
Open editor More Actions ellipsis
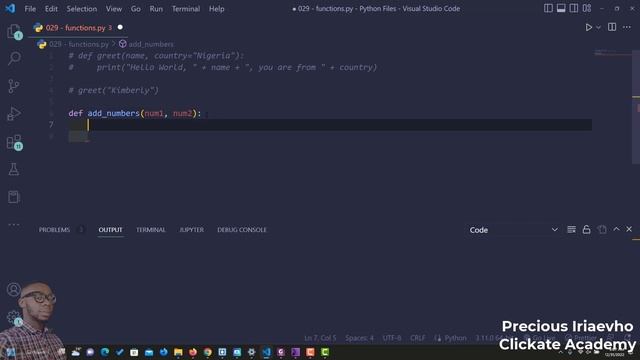pos(627,27)
